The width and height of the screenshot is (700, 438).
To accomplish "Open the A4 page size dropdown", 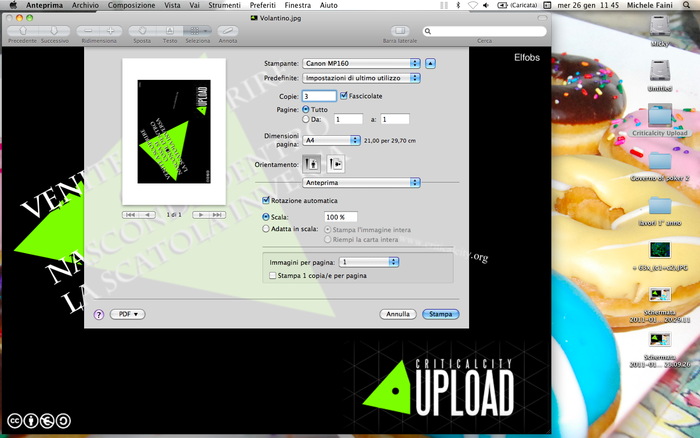I will tap(331, 140).
